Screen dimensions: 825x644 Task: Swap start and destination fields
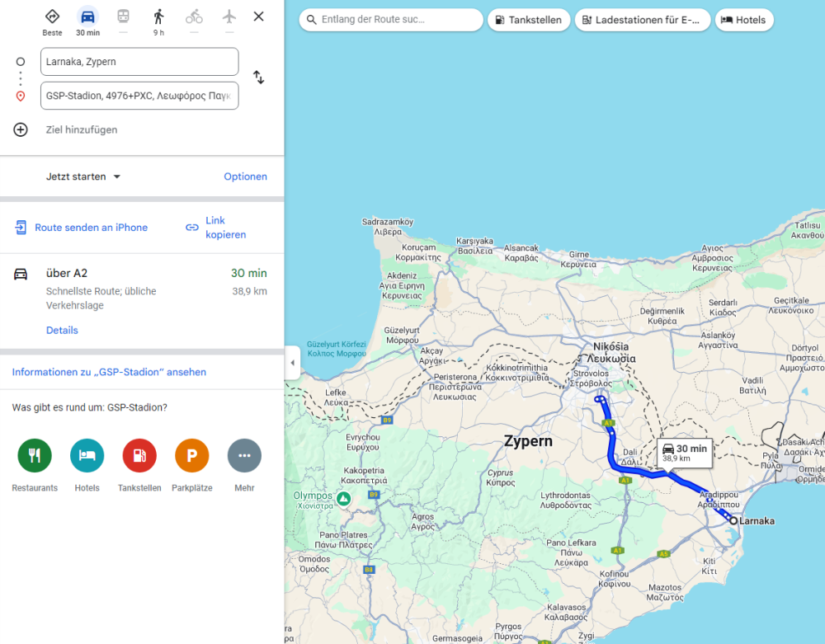258,78
